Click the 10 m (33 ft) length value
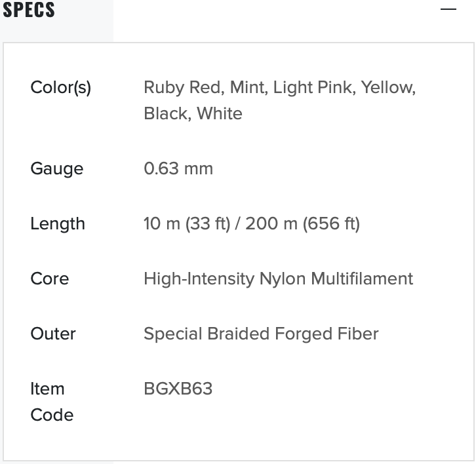 tap(185, 223)
